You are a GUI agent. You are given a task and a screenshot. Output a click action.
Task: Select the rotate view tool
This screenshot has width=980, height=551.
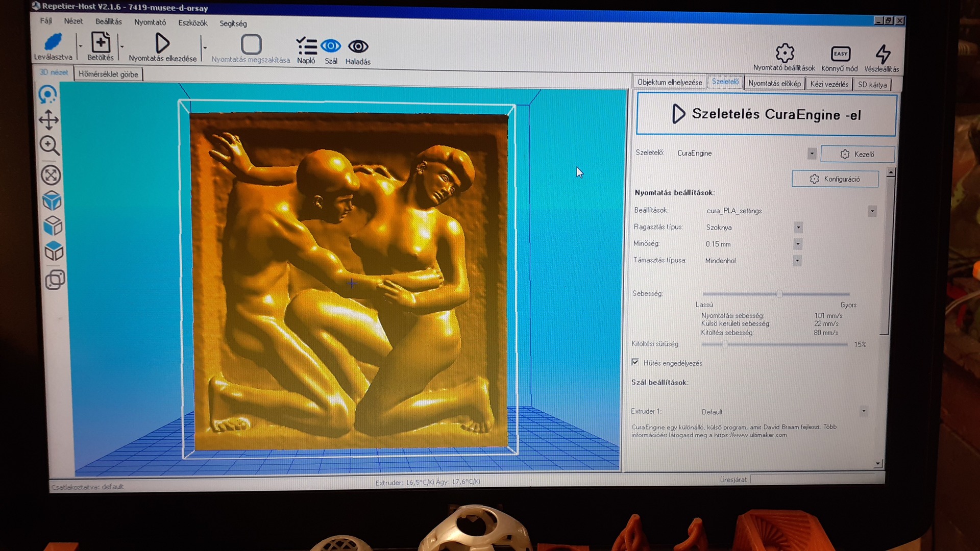point(48,95)
